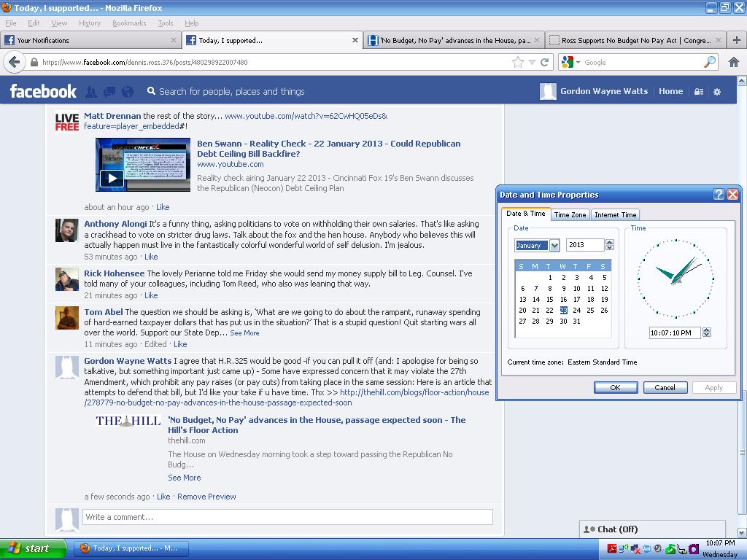This screenshot has height=560, width=747.
Task: Like Rick Hohensee's comment
Action: coord(151,295)
